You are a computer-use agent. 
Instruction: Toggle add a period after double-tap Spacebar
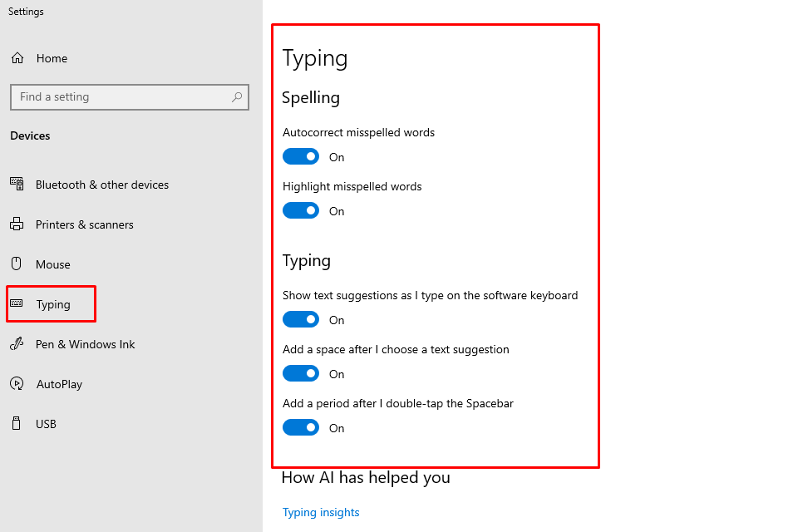click(301, 428)
